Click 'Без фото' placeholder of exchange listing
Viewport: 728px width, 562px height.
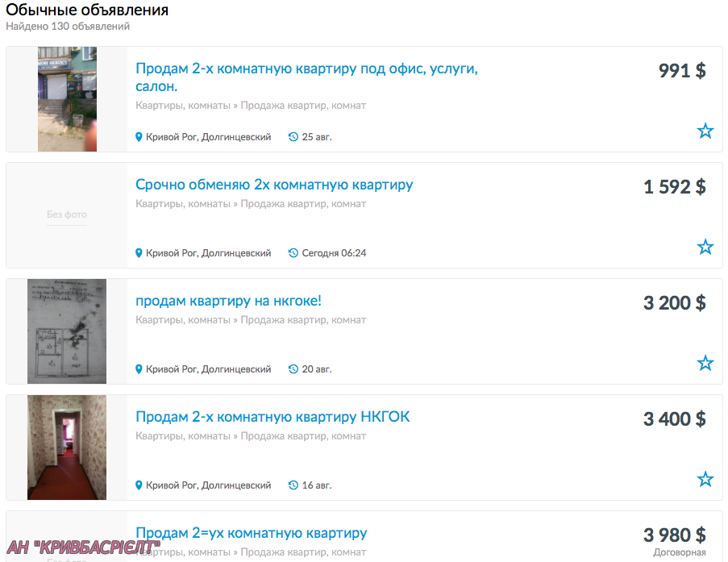pyautogui.click(x=67, y=214)
